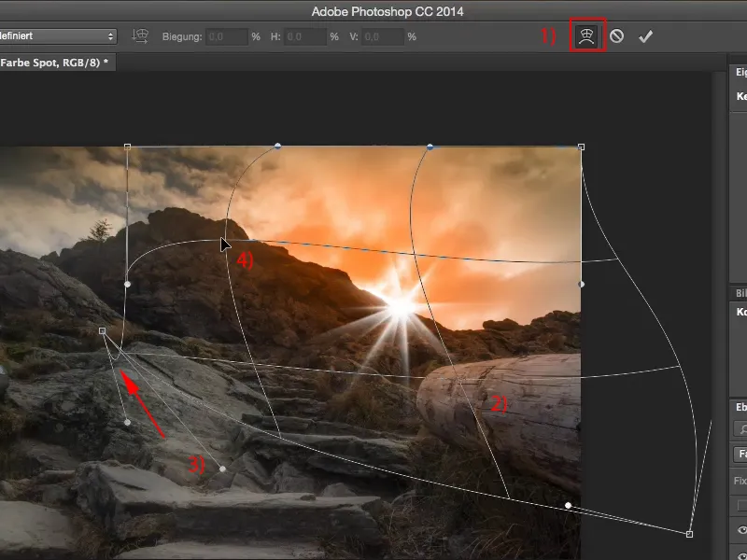Focus the V distortion percentage field
The image size is (747, 560).
[x=383, y=36]
